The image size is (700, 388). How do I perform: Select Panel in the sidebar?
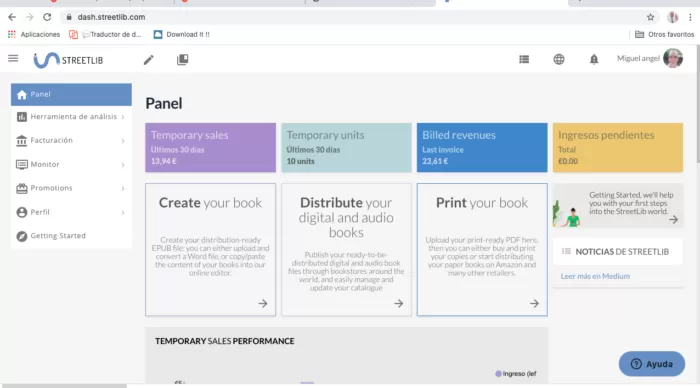[x=71, y=94]
